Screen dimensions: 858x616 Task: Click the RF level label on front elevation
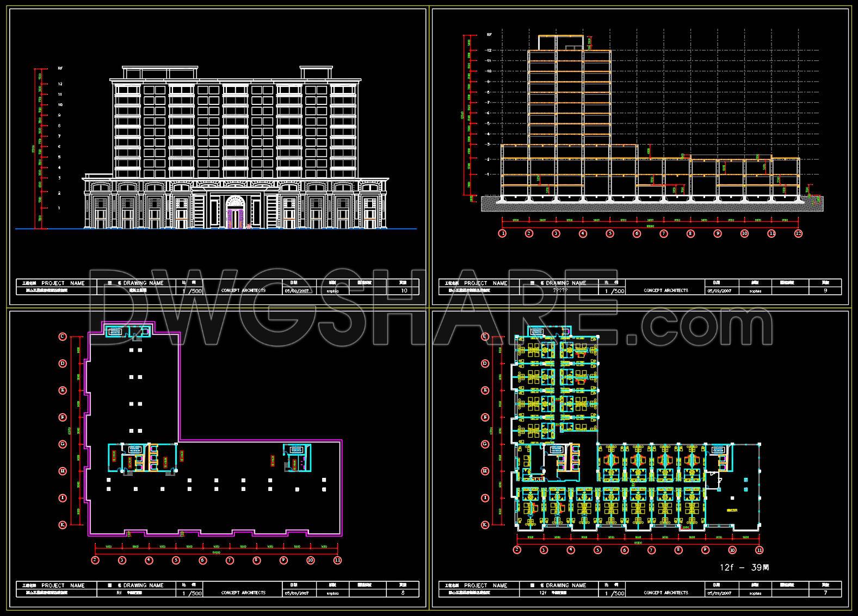click(60, 69)
